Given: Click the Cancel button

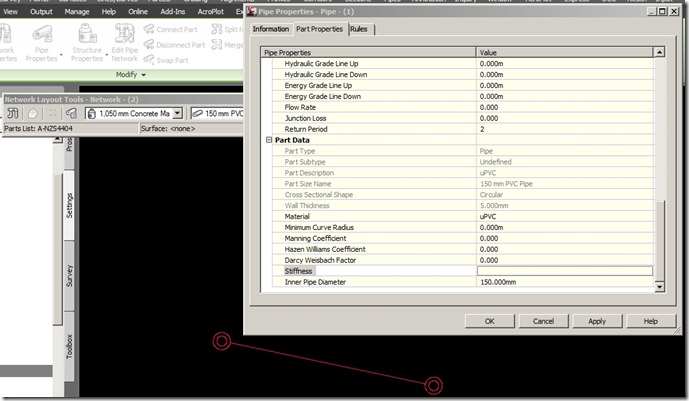Looking at the screenshot, I should (x=544, y=321).
